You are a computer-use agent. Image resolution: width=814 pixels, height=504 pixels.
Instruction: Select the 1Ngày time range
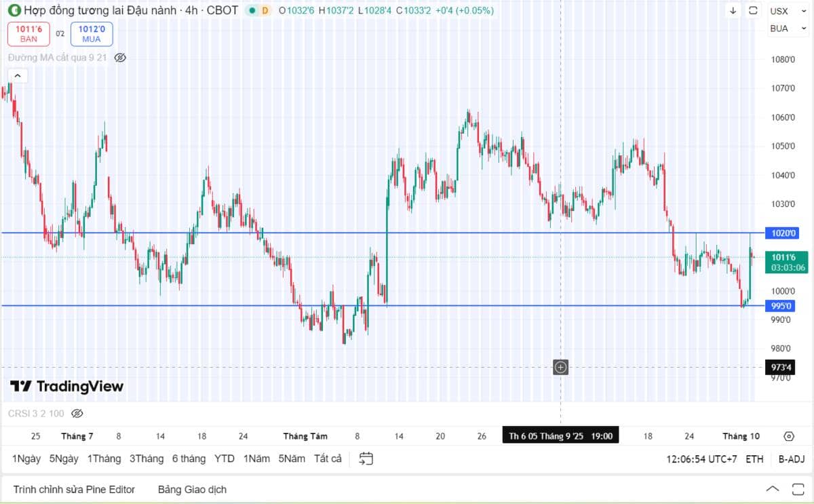[x=26, y=459]
